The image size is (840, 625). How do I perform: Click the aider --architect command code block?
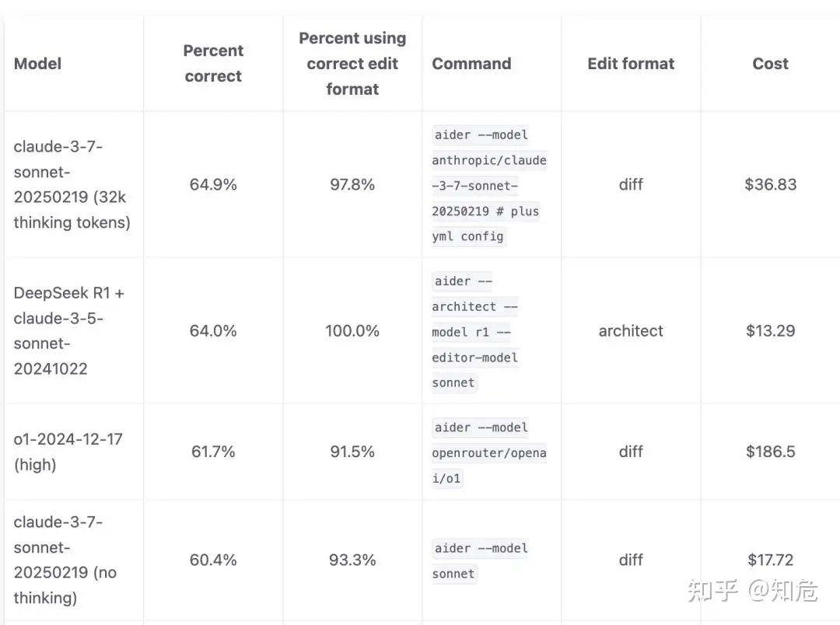[x=476, y=331]
